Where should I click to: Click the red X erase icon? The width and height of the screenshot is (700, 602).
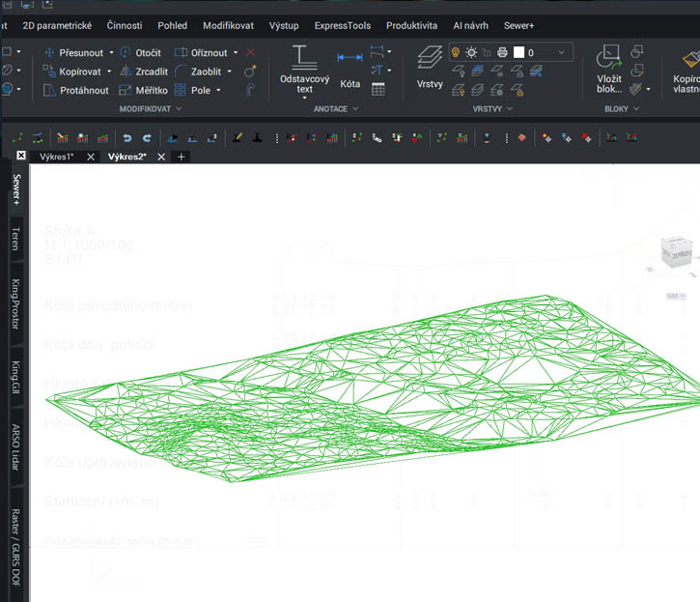point(251,52)
